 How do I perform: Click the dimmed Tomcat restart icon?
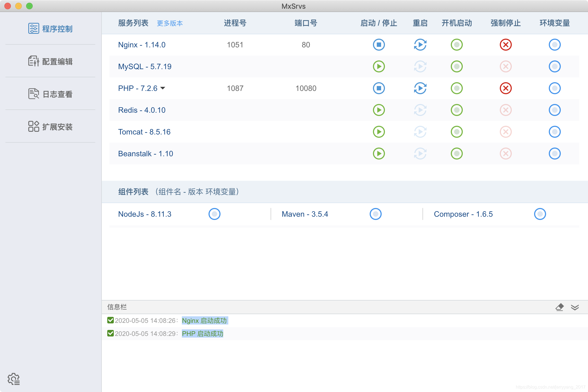point(420,132)
